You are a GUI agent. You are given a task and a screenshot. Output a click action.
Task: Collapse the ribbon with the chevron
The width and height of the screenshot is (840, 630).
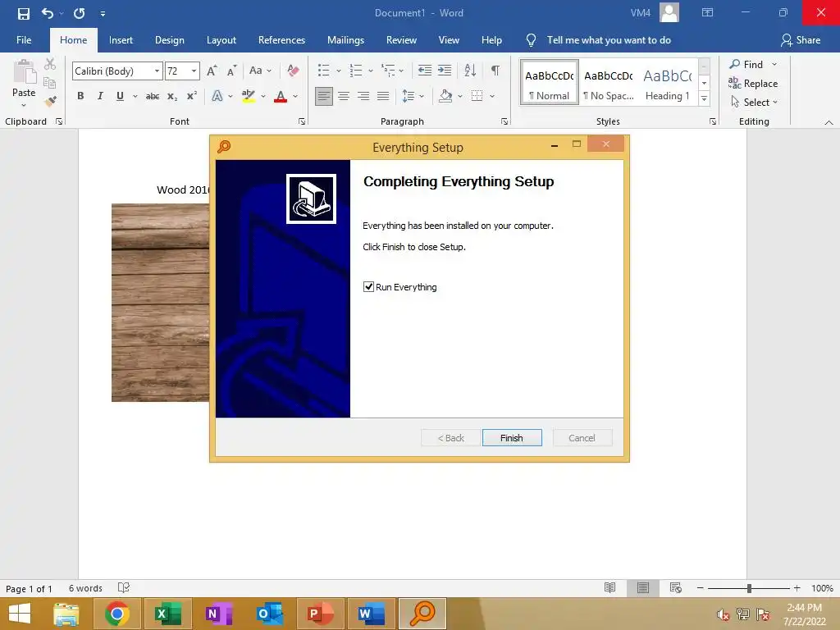[829, 122]
